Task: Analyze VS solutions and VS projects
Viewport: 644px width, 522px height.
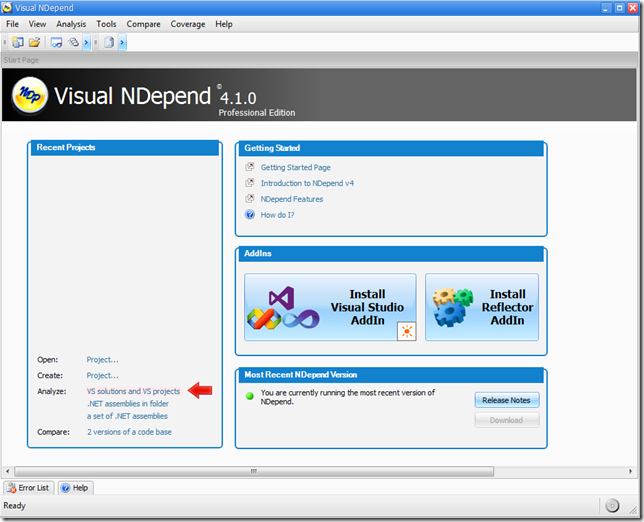Action: point(133,391)
